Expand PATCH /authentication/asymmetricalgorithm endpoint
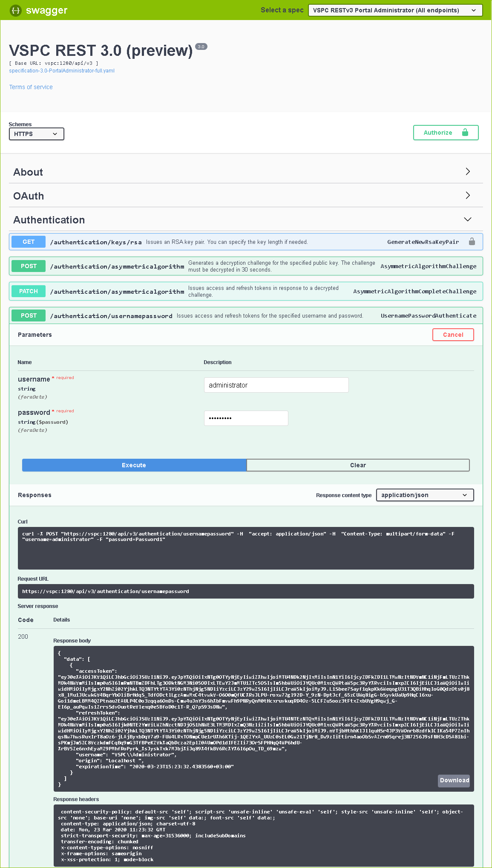492x868 pixels. click(x=246, y=291)
